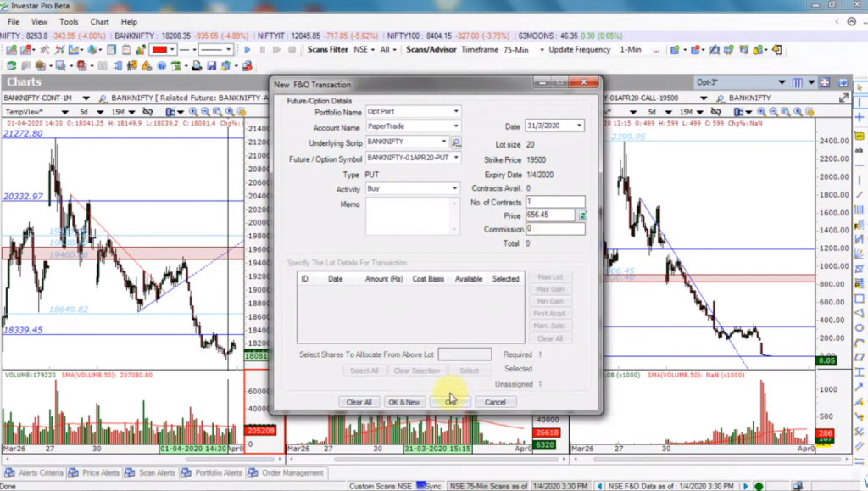Viewport: 868px width, 491px height.
Task: Click the column layout icon beside Opt-3 dropdown
Action: click(797, 82)
